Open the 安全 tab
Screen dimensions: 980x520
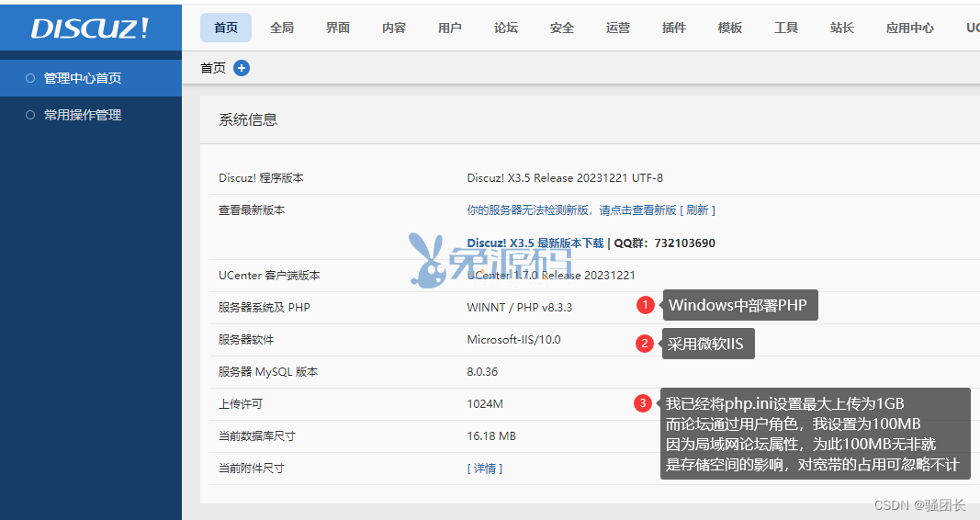point(562,28)
